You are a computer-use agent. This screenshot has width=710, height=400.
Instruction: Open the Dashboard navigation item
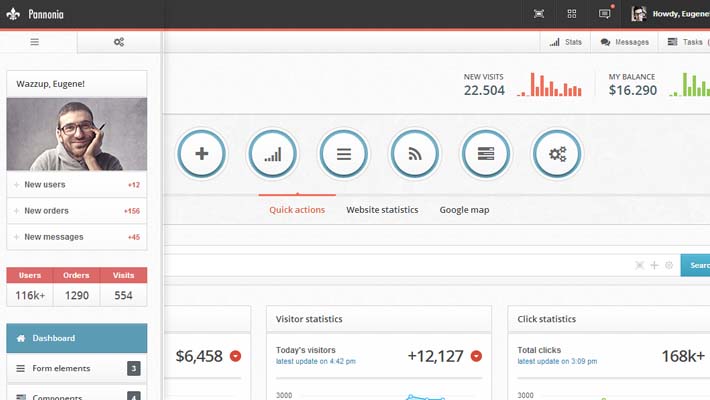(77, 338)
